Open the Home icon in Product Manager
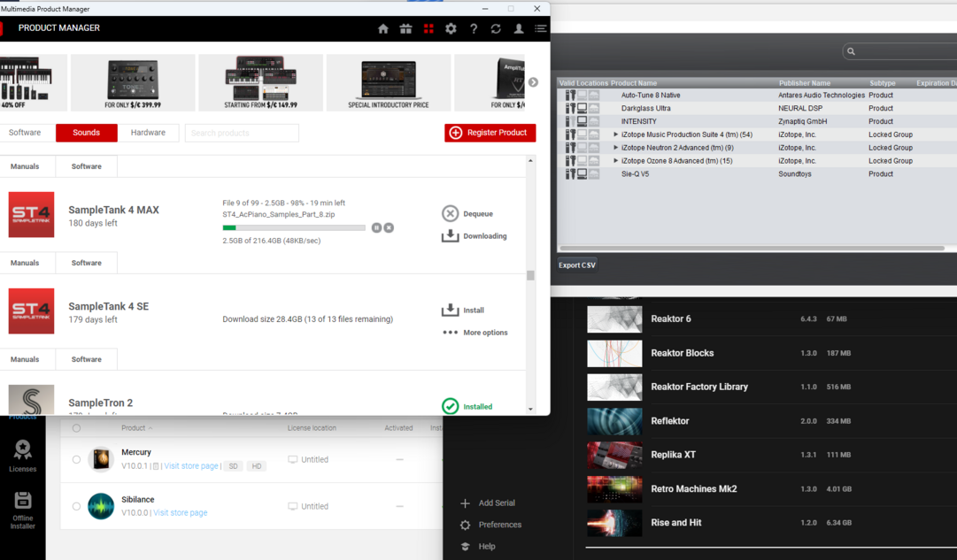Viewport: 957px width, 560px height. (x=382, y=28)
